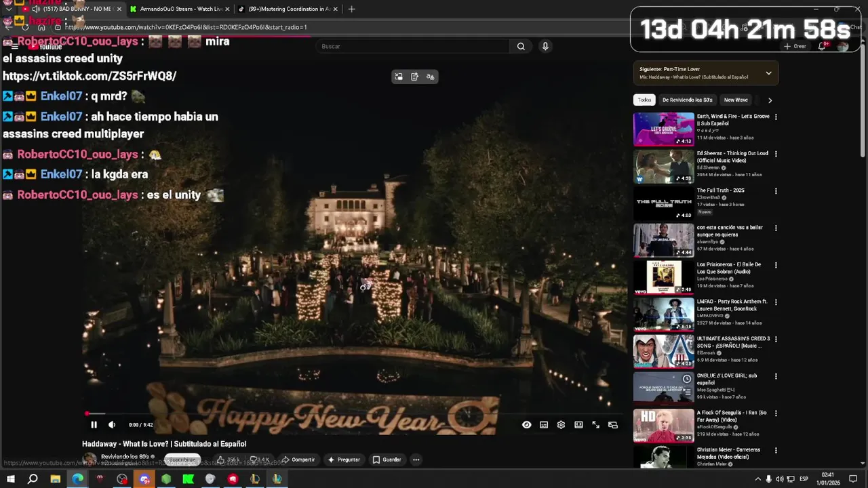The height and width of the screenshot is (488, 868).
Task: Open Ultimate Assassin's Creed 3 Song video
Action: point(664,351)
